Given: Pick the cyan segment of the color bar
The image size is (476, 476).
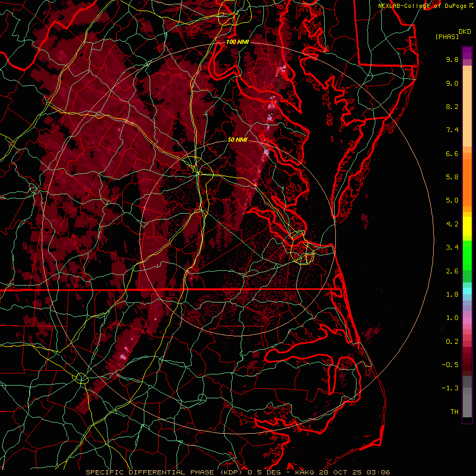Looking at the screenshot, I should tap(467, 291).
